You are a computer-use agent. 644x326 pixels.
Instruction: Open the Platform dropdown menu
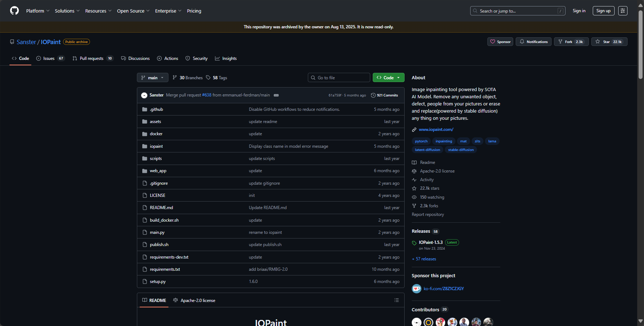point(38,11)
